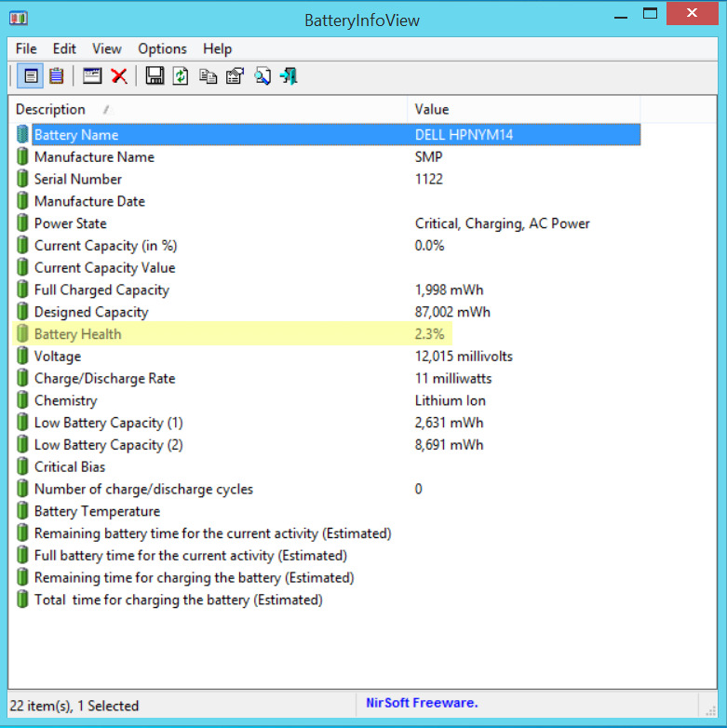Click the battery icon beside Voltage
This screenshot has height=728, width=727.
[x=22, y=356]
